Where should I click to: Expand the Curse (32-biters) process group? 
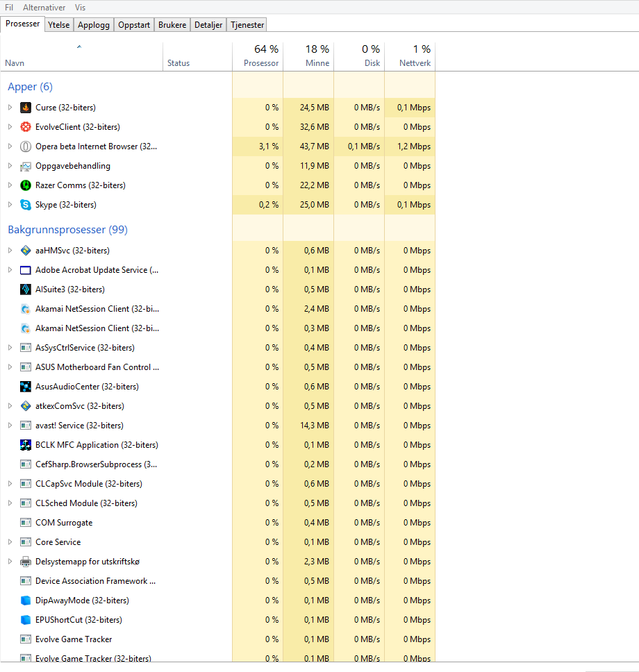10,108
